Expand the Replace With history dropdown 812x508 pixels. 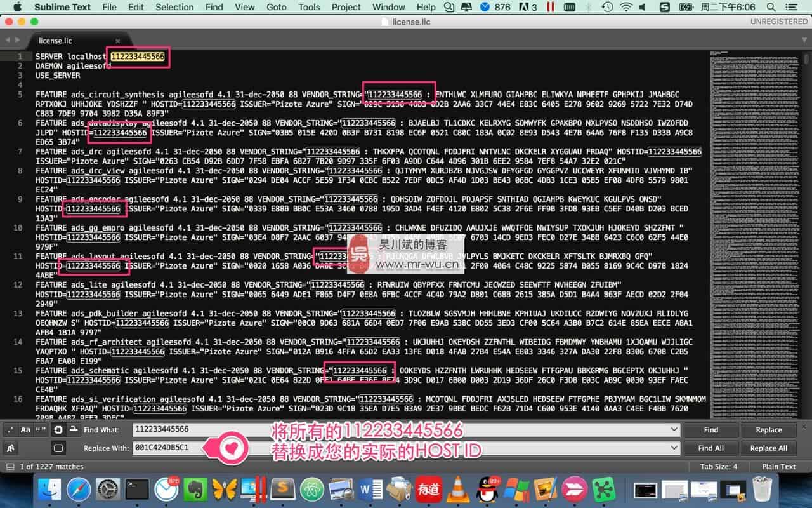pos(674,448)
